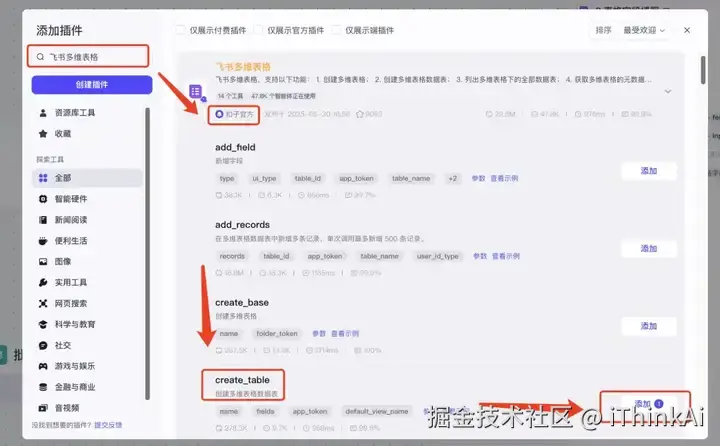The height and width of the screenshot is (446, 720).
Task: Select the 智能硬件 category
Action: [x=87, y=199]
